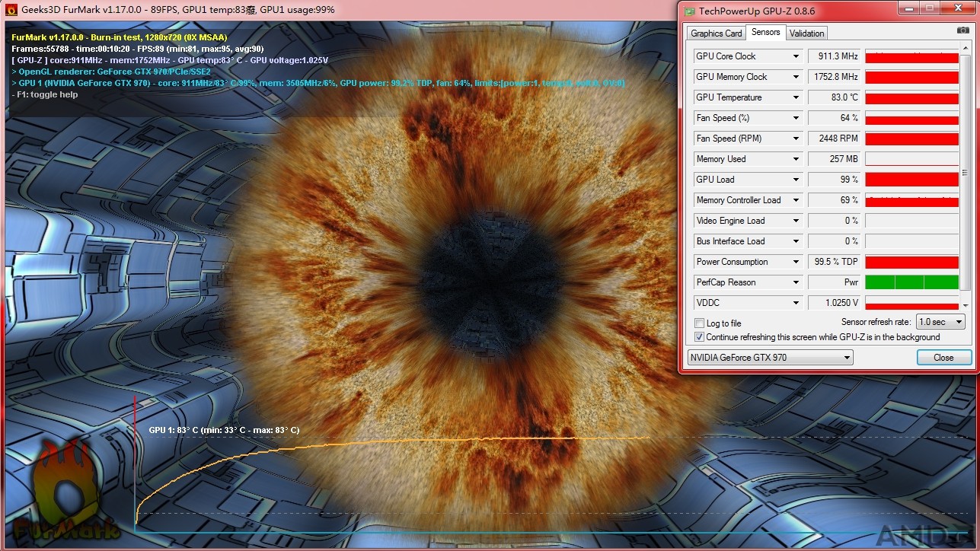Open the VDDC sensor dropdown
Screen dimensions: 980x551
pyautogui.click(x=796, y=303)
